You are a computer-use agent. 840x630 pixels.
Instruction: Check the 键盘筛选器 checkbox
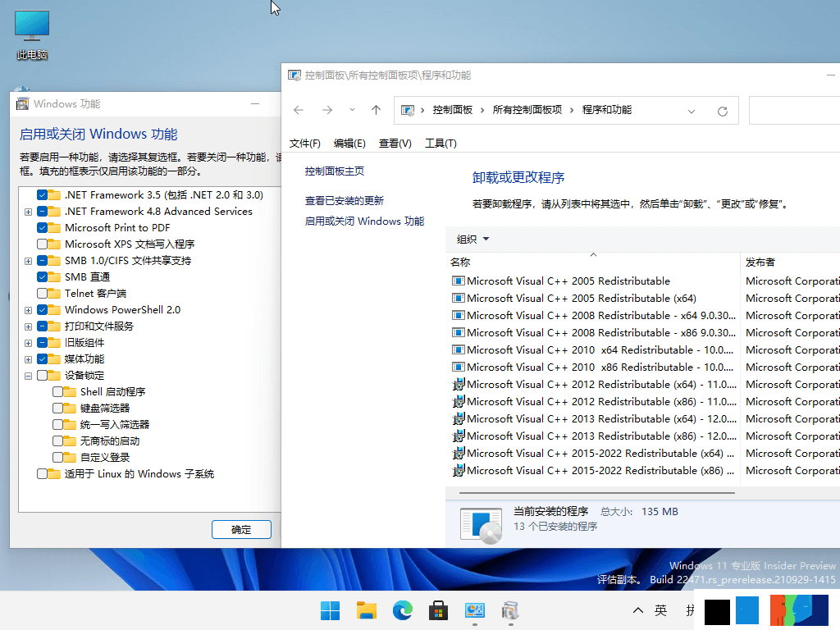point(58,409)
